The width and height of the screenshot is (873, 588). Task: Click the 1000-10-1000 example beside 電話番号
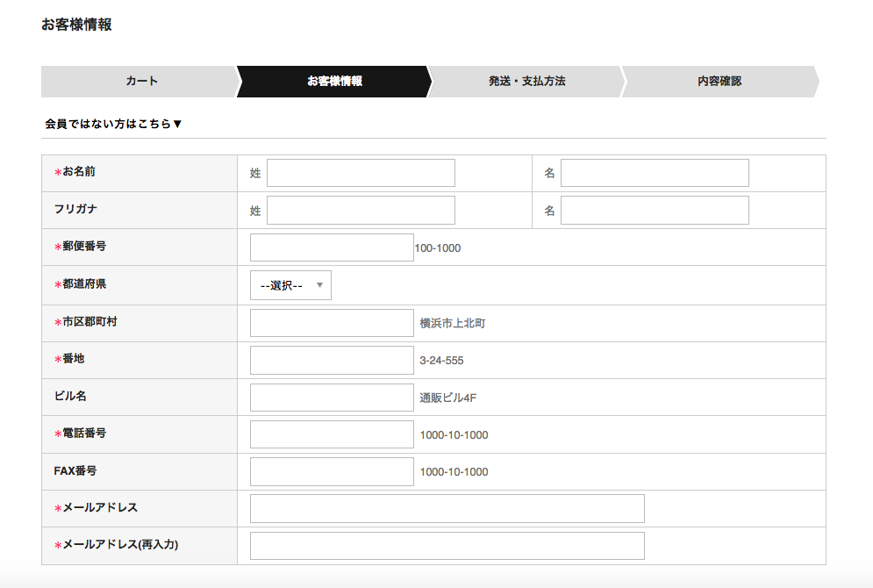454,435
